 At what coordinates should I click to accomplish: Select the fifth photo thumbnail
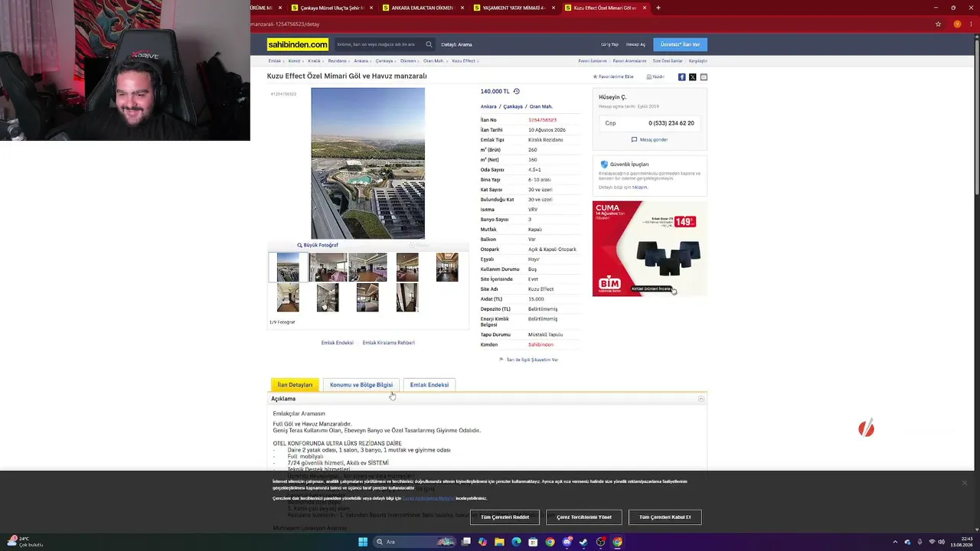click(x=447, y=267)
